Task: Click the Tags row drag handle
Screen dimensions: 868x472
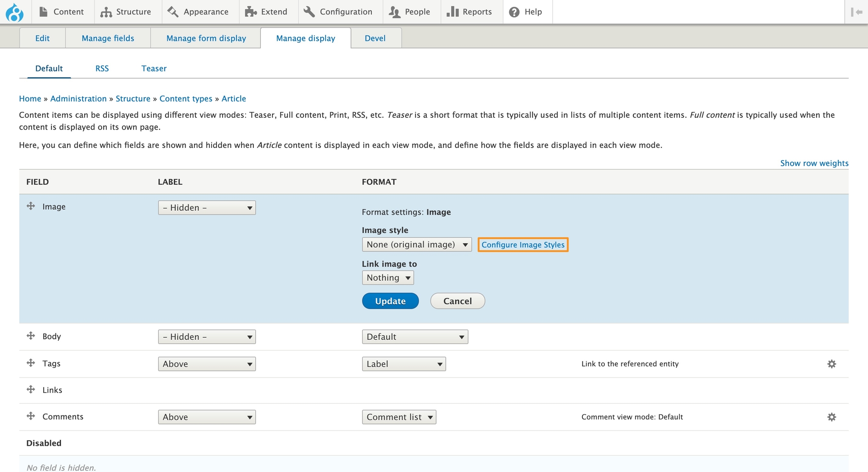Action: click(x=31, y=363)
